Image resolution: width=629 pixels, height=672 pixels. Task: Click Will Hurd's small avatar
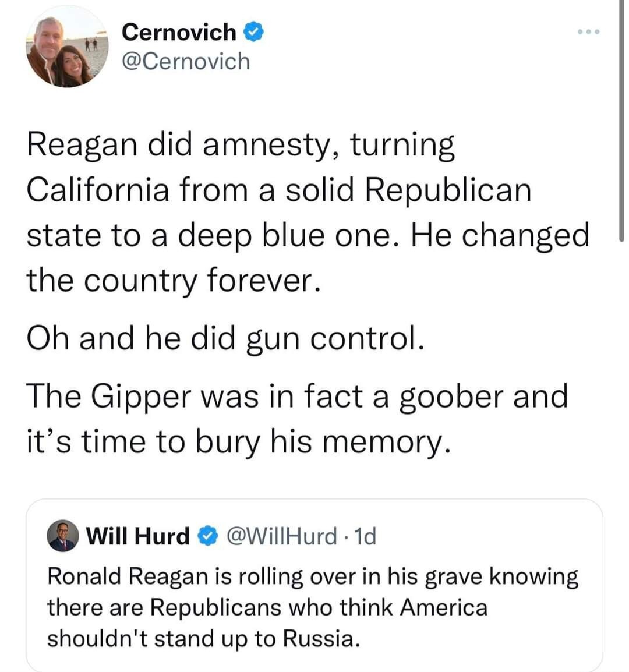pos(63,536)
